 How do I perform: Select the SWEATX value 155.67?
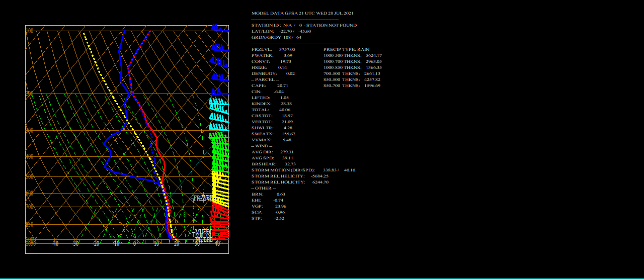tap(288, 134)
